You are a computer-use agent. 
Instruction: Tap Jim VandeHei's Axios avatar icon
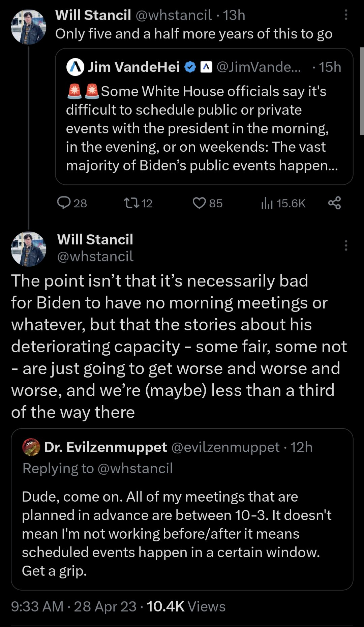click(x=75, y=67)
